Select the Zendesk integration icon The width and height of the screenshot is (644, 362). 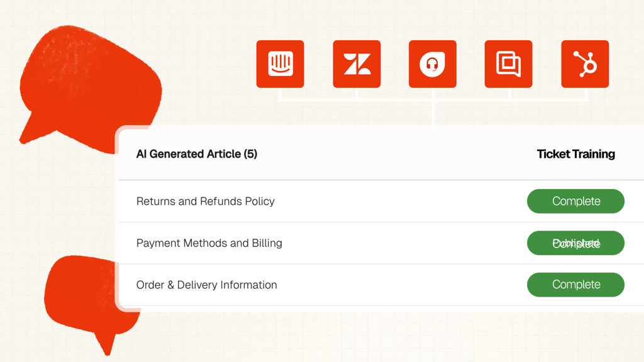click(357, 64)
